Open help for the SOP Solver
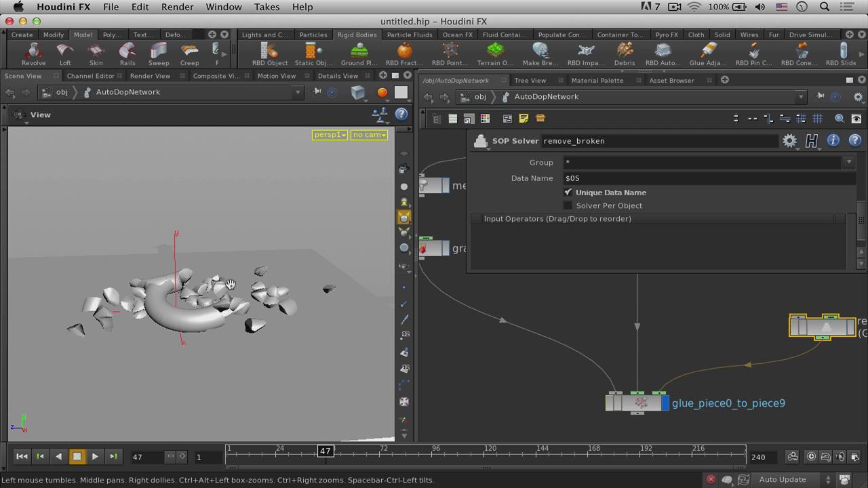The image size is (868, 488). pos(854,140)
